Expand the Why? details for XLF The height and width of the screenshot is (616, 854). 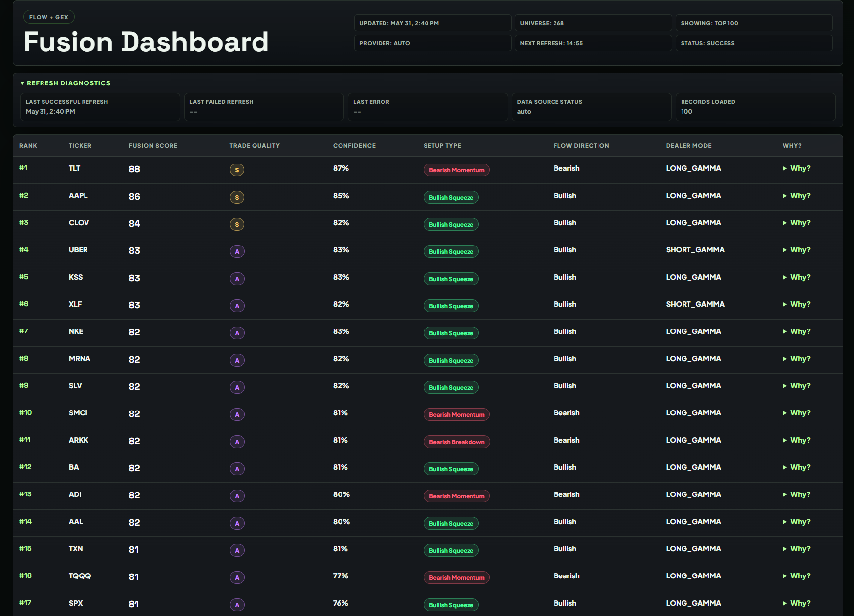(796, 304)
